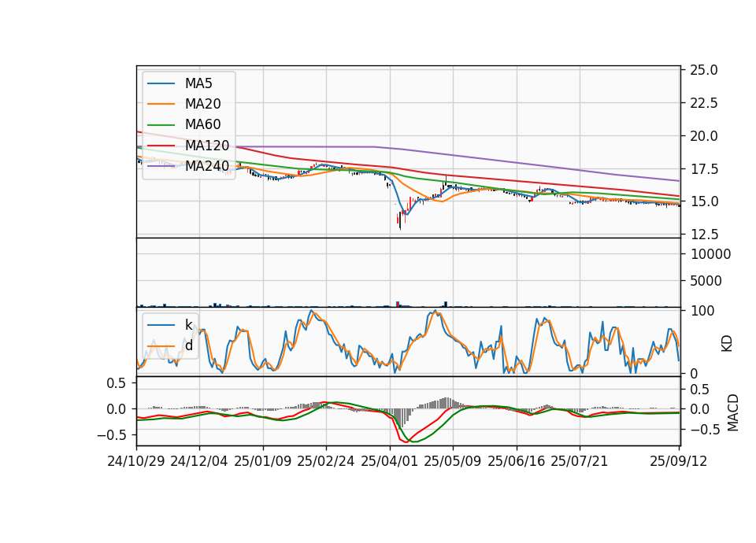
Task: Click the 17.5 price axis value
Action: click(704, 169)
